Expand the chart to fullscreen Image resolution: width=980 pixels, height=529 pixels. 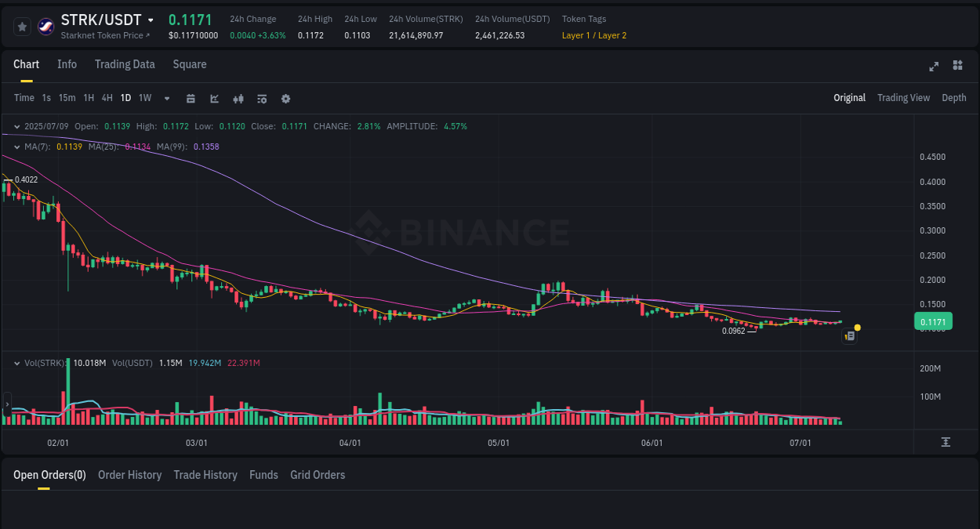click(x=934, y=67)
